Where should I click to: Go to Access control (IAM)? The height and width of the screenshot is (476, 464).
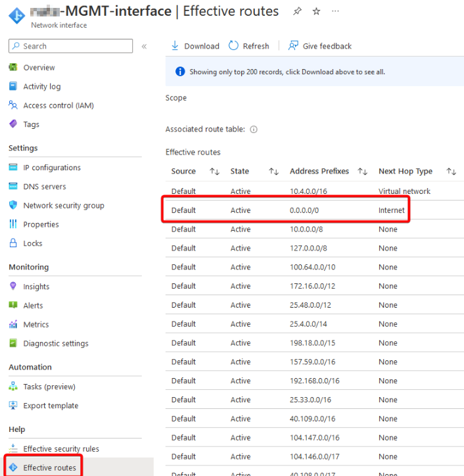point(58,105)
